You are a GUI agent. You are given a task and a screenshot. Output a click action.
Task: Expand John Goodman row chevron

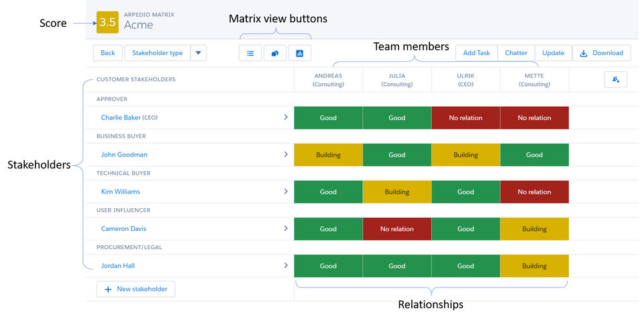[x=286, y=154]
